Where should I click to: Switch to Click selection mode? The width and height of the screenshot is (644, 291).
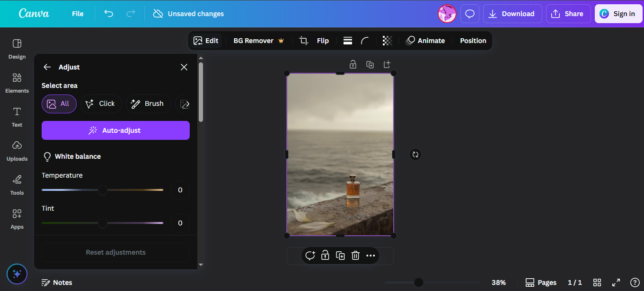click(x=101, y=104)
